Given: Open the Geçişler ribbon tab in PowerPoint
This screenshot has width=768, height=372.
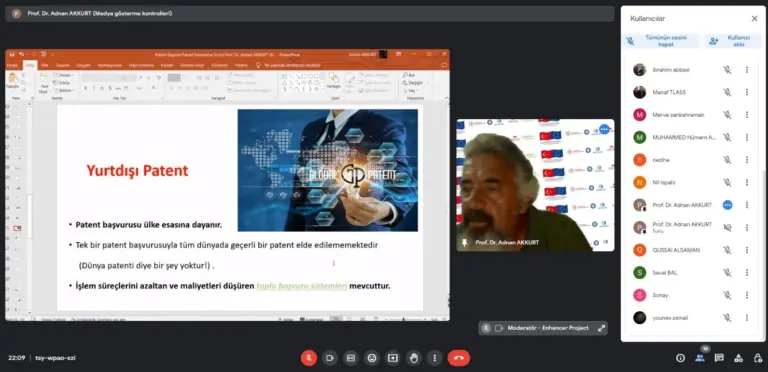Looking at the screenshot, I should pos(84,65).
